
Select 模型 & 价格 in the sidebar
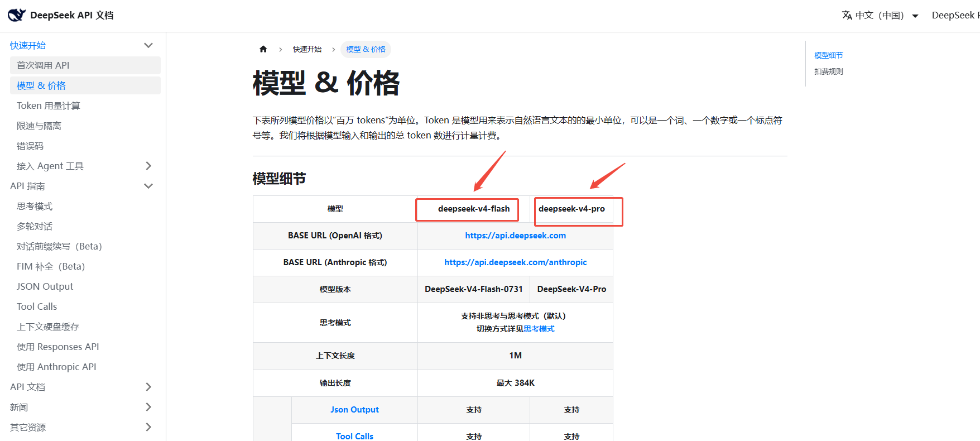[85, 85]
